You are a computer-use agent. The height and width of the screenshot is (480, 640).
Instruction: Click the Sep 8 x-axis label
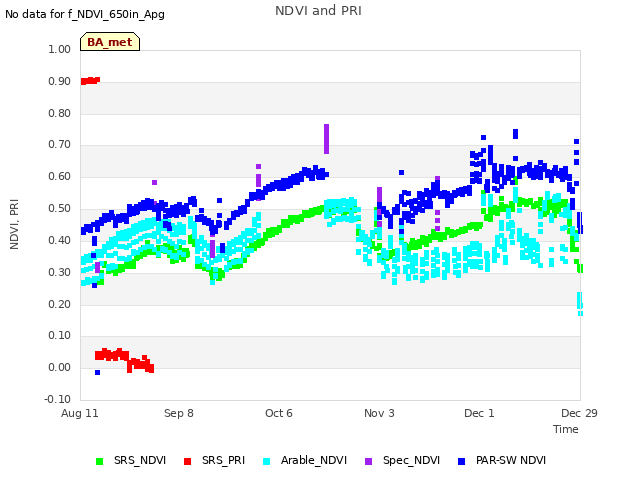click(179, 413)
